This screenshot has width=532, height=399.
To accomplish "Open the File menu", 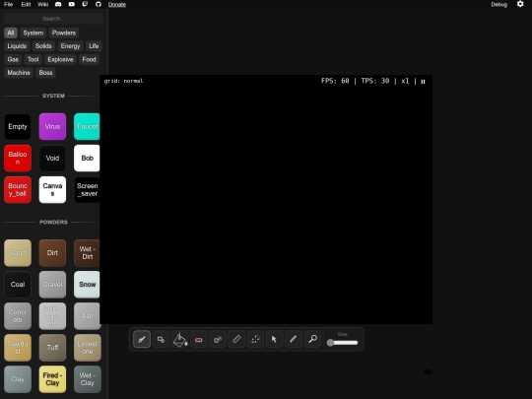I will (9, 4).
